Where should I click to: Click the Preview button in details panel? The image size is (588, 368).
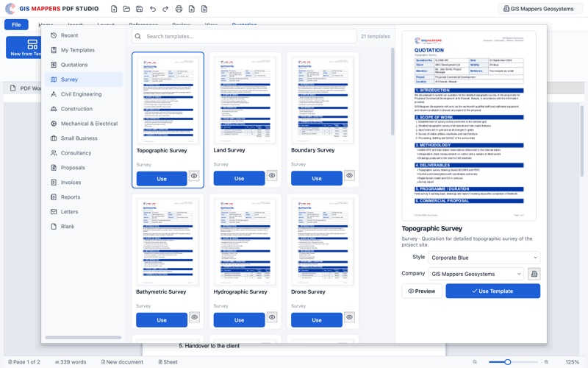point(422,291)
